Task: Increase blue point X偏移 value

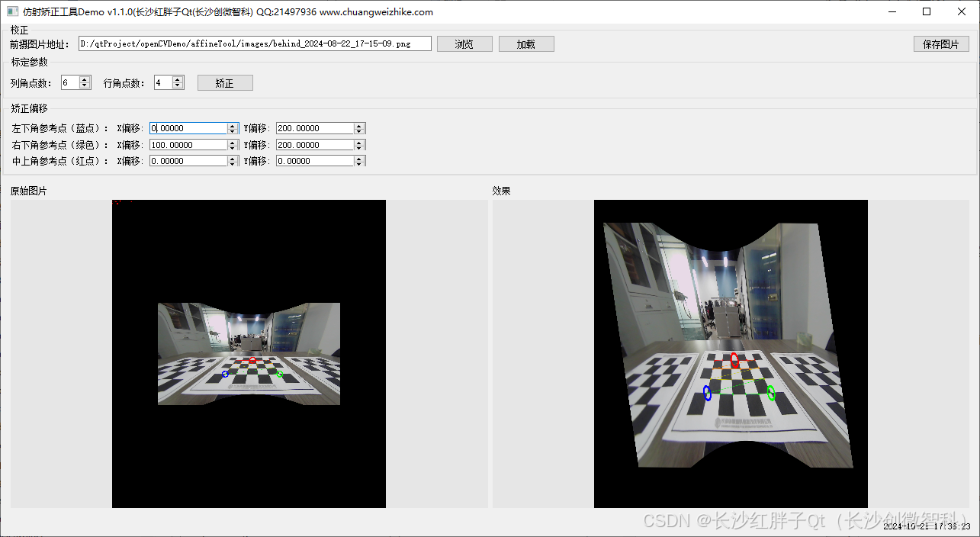Action: [x=233, y=124]
